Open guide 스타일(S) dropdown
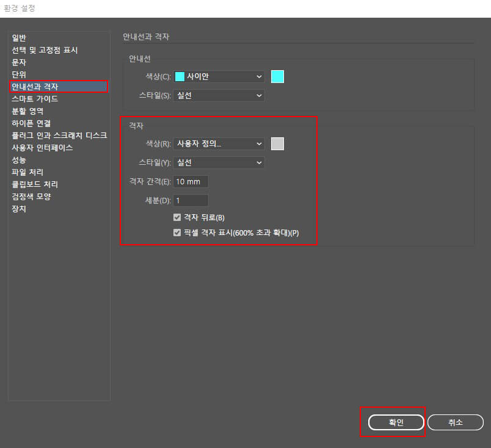The width and height of the screenshot is (491, 448). 219,95
